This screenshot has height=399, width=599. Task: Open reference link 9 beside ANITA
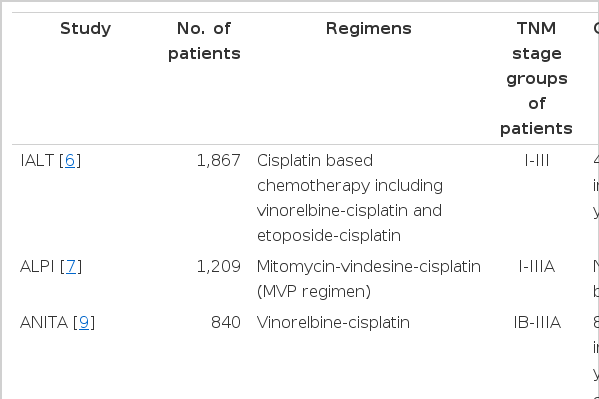84,322
